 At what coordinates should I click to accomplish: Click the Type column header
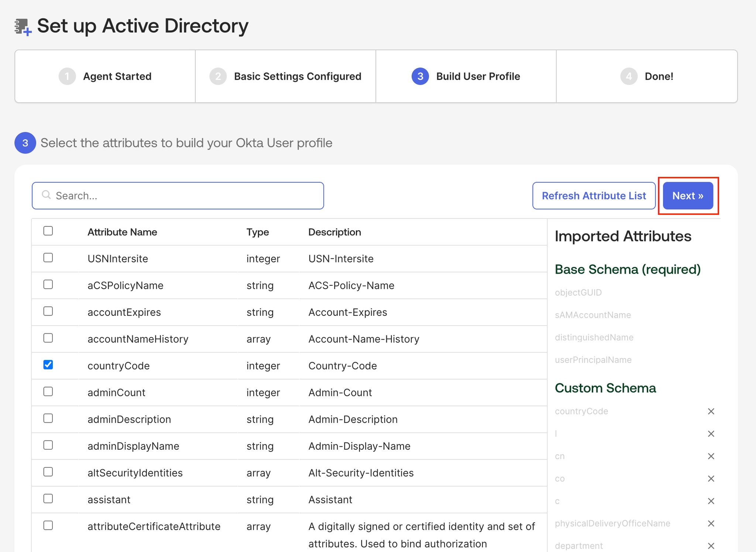(258, 232)
